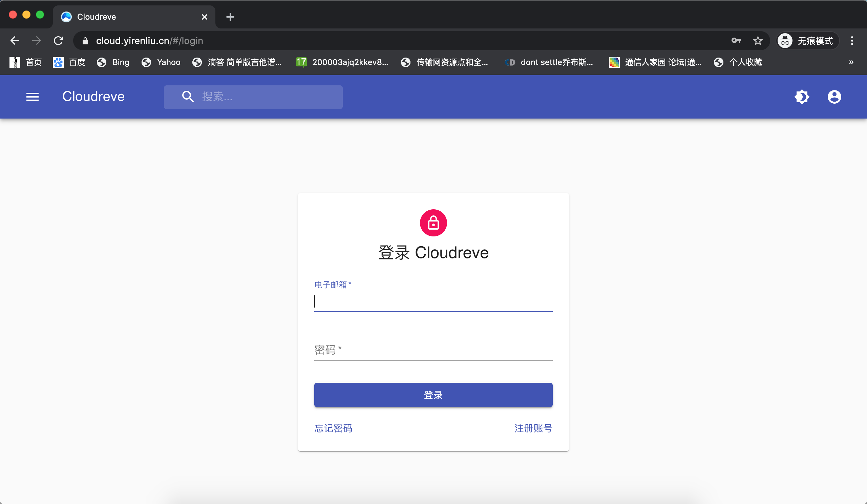The image size is (867, 504).
Task: Open the hamburger navigation menu
Action: point(32,97)
